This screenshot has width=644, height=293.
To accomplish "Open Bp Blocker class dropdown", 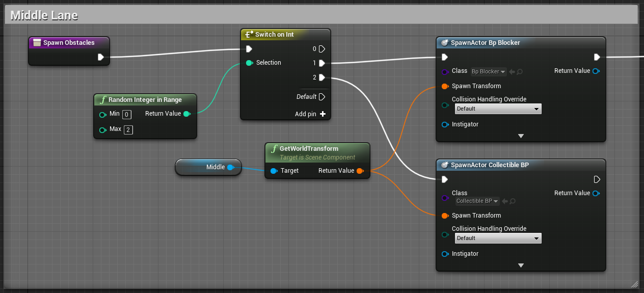I will (x=488, y=72).
